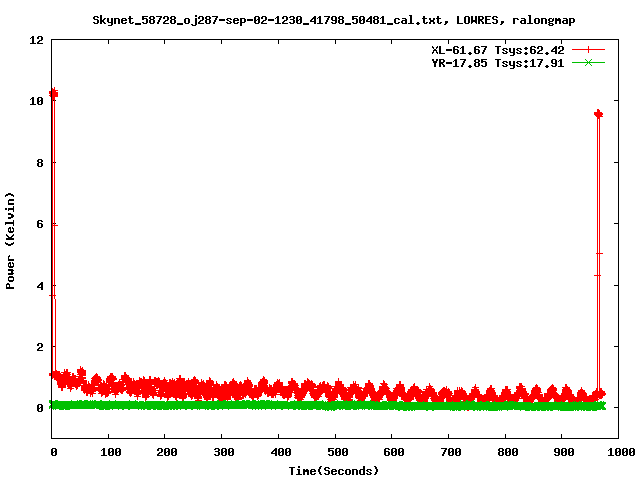Click the y-axis tick label 8
640x480 pixels.
40,163
